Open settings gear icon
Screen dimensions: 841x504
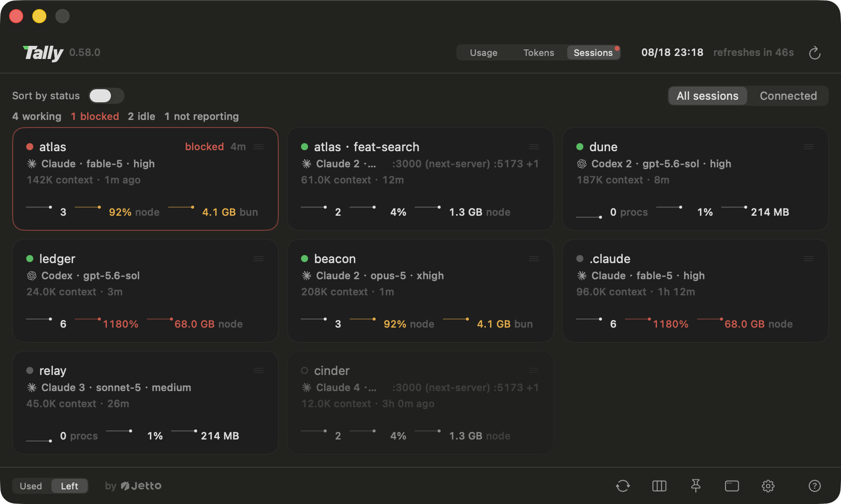[768, 486]
